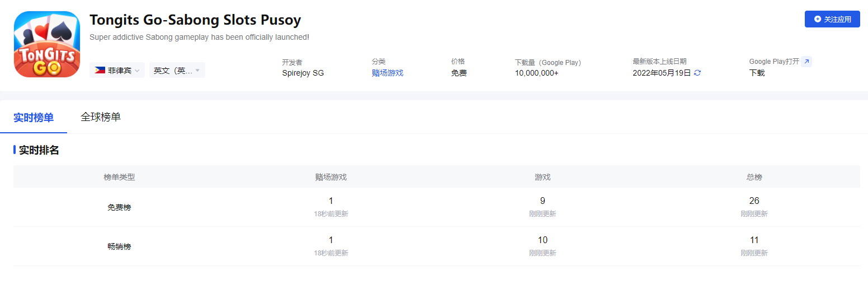Click the plus icon in 关注应用 button
Viewport: 868px width, 284px height.
click(x=818, y=19)
